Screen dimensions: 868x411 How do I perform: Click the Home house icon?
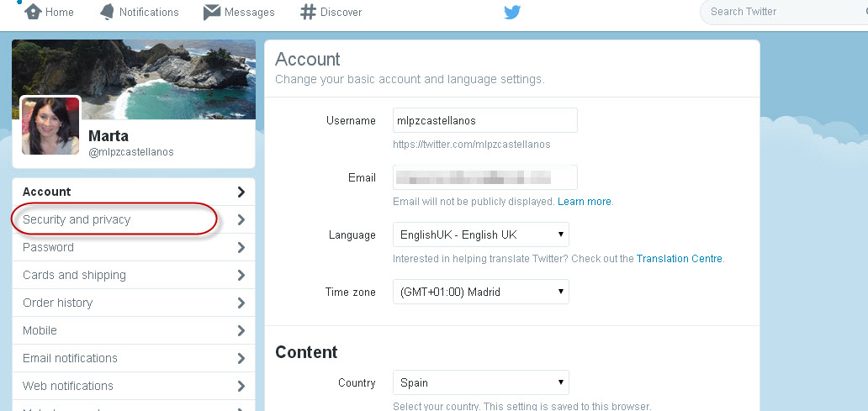click(33, 12)
